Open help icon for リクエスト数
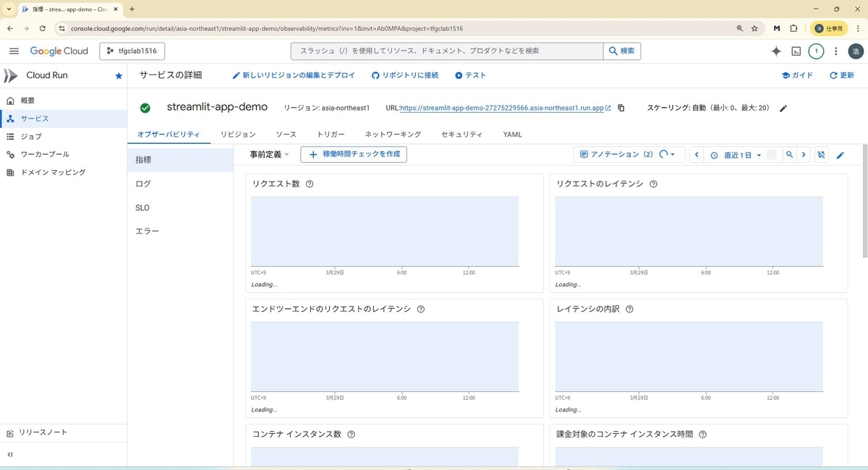 click(x=310, y=184)
